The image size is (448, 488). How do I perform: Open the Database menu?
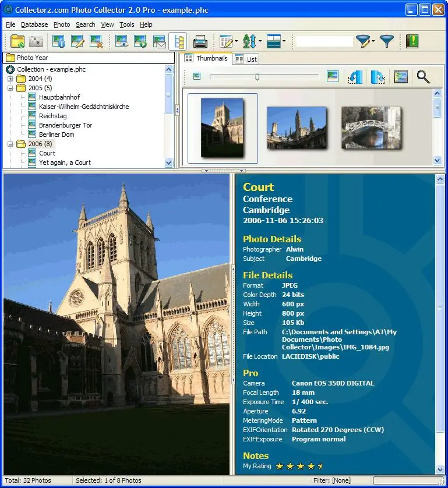point(34,24)
